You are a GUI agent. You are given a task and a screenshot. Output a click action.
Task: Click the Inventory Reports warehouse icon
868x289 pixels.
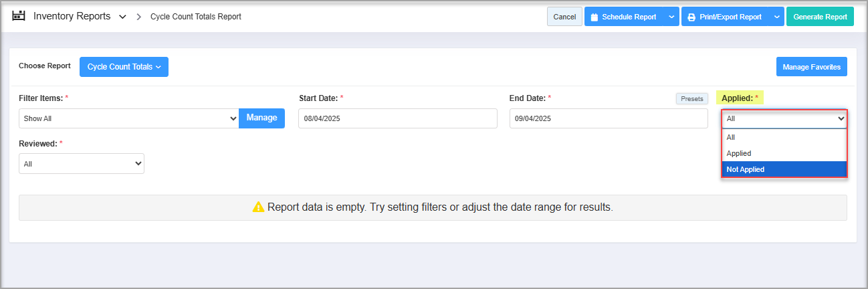19,16
